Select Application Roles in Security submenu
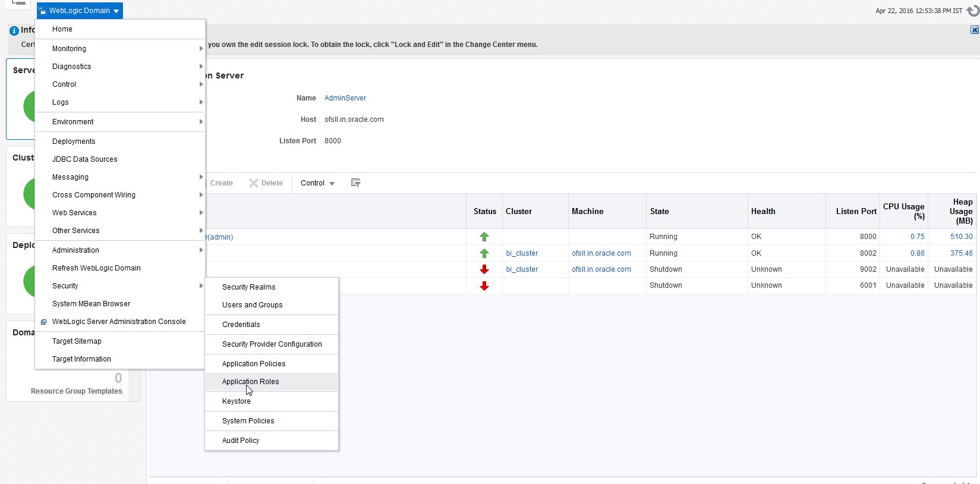Screen dimensions: 980x484 click(x=272, y=382)
